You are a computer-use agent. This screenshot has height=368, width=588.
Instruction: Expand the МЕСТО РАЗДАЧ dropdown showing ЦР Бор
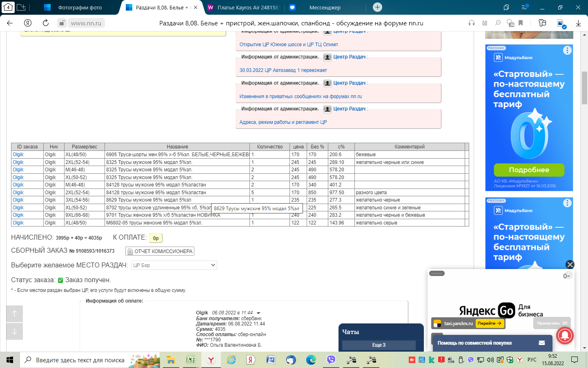(174, 265)
